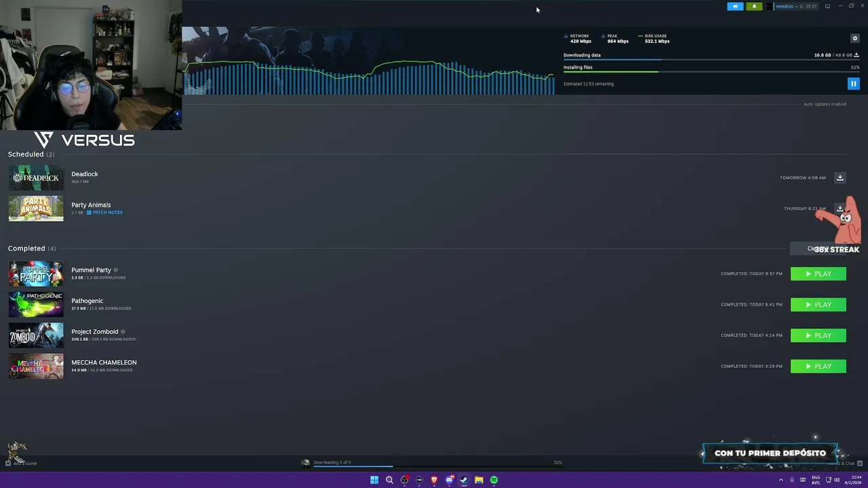Open Windows Start menu
Image resolution: width=868 pixels, height=488 pixels.
point(374,480)
